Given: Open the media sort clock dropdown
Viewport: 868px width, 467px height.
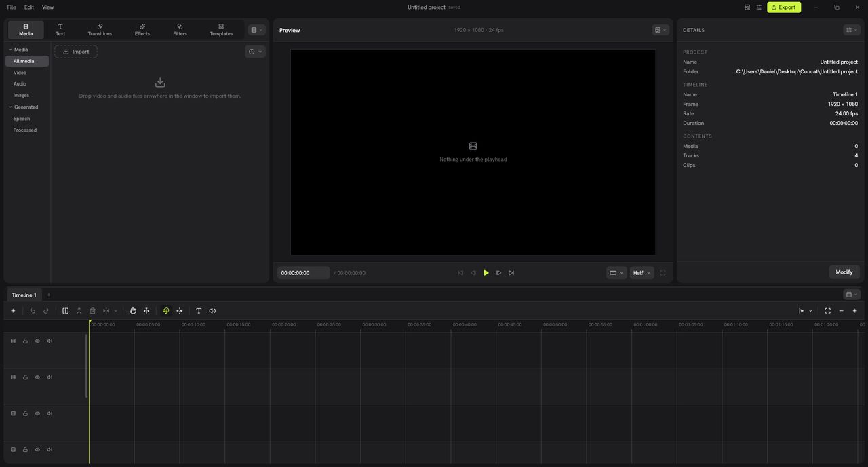Looking at the screenshot, I should [255, 52].
